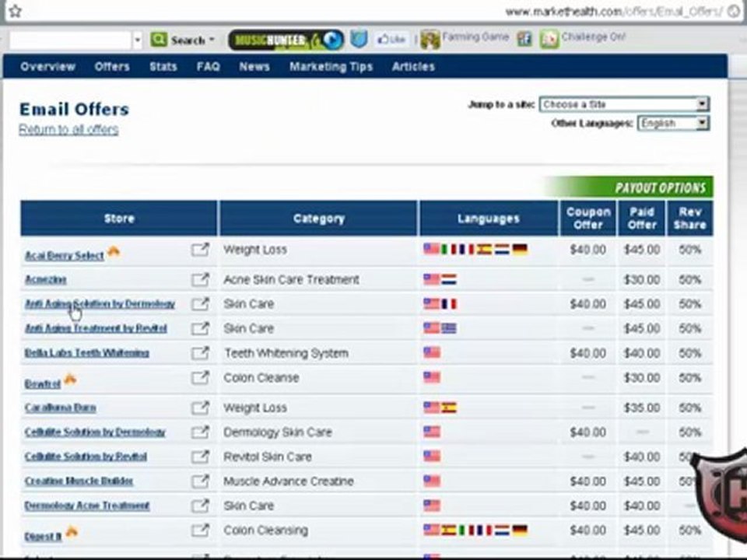The width and height of the screenshot is (747, 560).
Task: Click the Coupon Offer column header
Action: click(588, 219)
